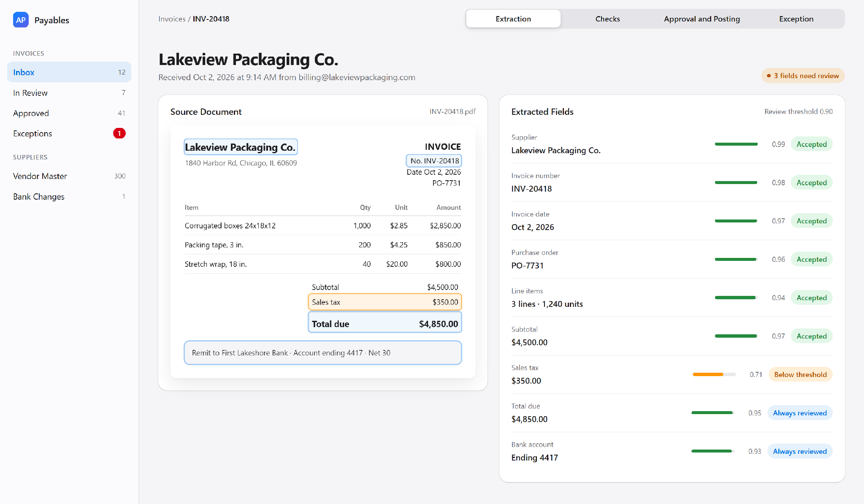
Task: Switch to the Exception tab
Action: coord(796,19)
